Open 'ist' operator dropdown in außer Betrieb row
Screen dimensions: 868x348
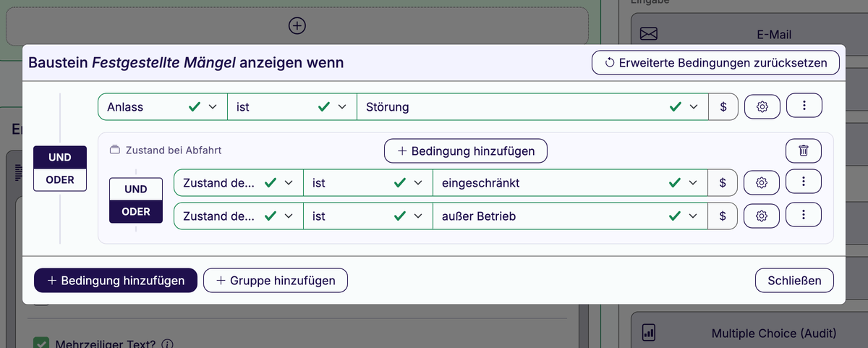367,216
